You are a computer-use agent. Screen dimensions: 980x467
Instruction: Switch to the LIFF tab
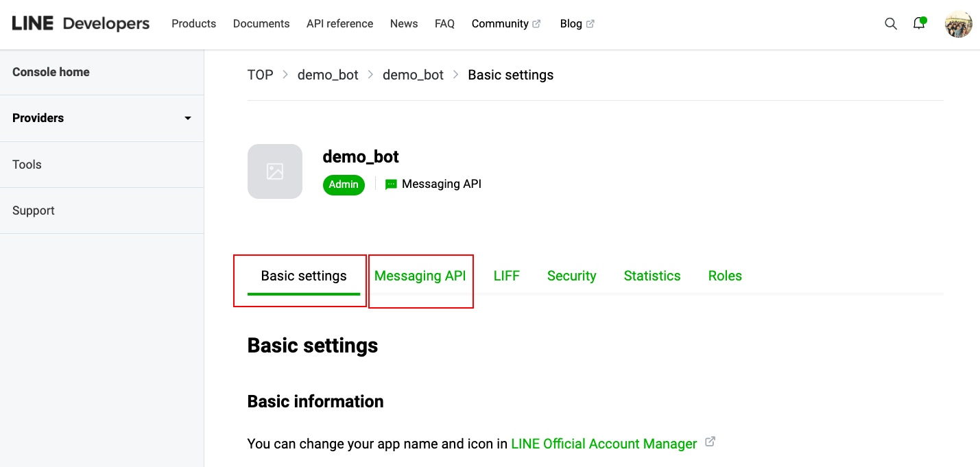(x=506, y=276)
